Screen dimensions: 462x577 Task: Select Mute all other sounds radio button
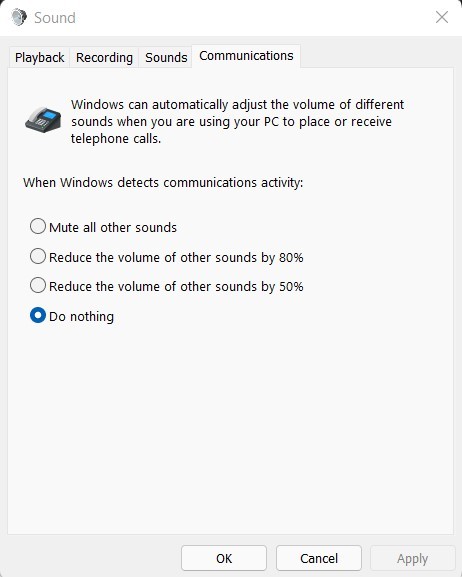pos(38,226)
